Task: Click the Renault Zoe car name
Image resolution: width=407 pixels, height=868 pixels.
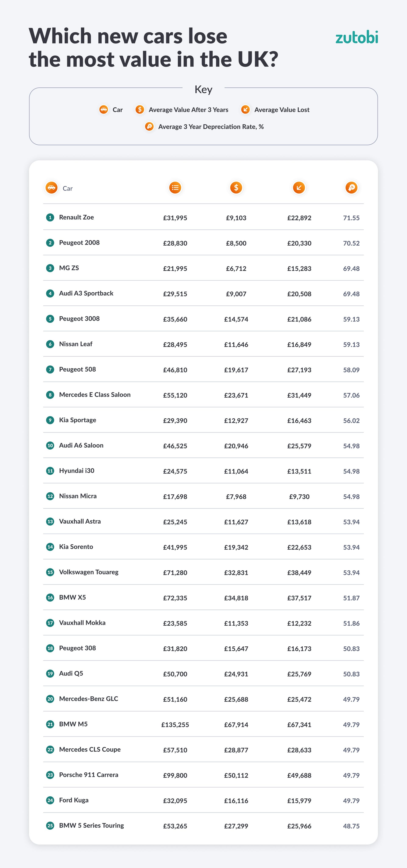Action: pos(77,217)
